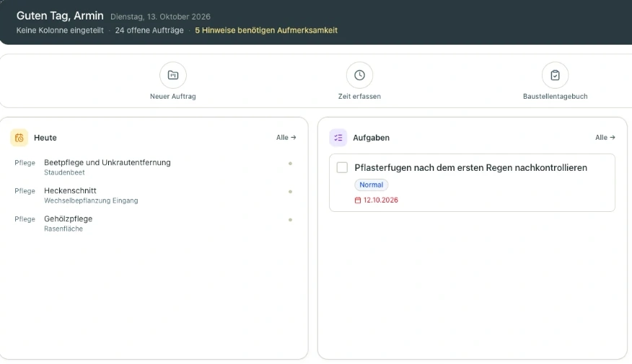Open Beetpflege und Unkrautentfernung entry
632x364 pixels.
click(107, 162)
